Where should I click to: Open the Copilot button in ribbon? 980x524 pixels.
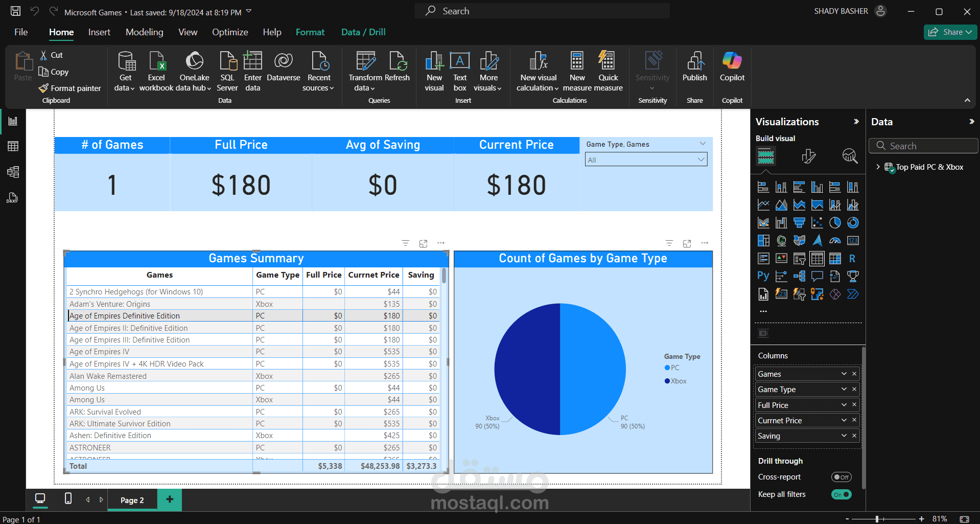pos(732,66)
